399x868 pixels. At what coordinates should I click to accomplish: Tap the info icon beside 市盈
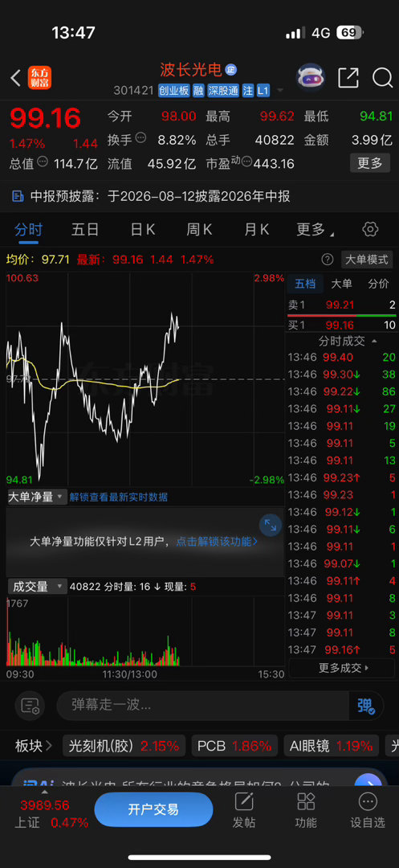click(x=246, y=162)
